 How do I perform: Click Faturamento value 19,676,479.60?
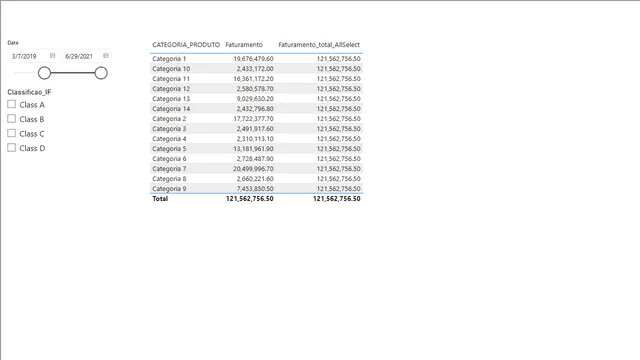tap(253, 59)
